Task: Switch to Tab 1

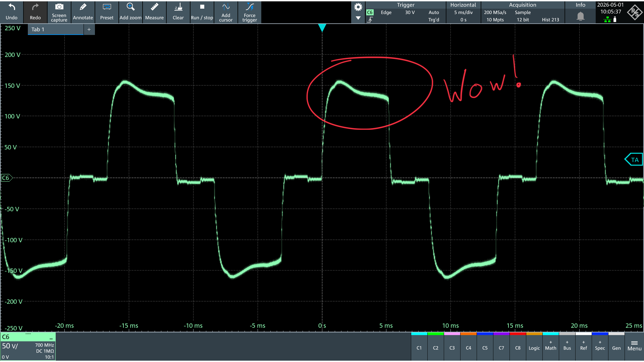Action: pos(56,29)
